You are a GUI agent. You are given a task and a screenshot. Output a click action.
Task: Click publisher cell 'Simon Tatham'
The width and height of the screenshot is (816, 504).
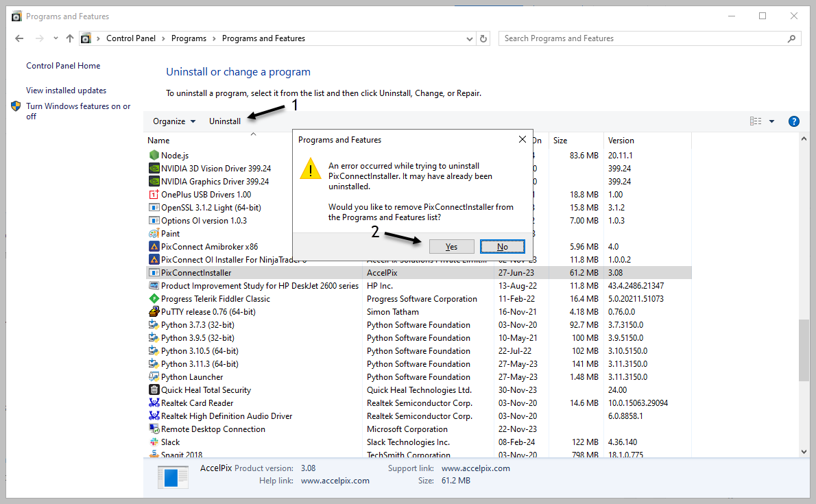click(392, 311)
